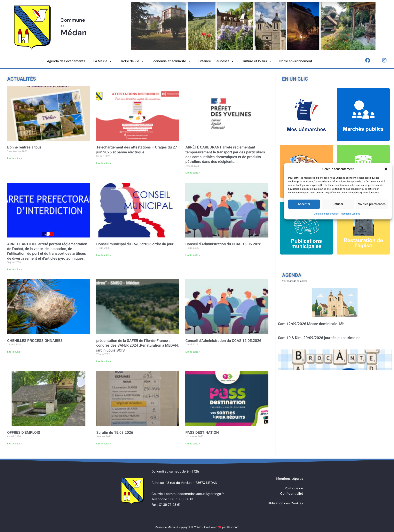Image resolution: width=394 pixels, height=532 pixels.
Task: Open the Restauration de l'église tile
Action: click(x=363, y=237)
